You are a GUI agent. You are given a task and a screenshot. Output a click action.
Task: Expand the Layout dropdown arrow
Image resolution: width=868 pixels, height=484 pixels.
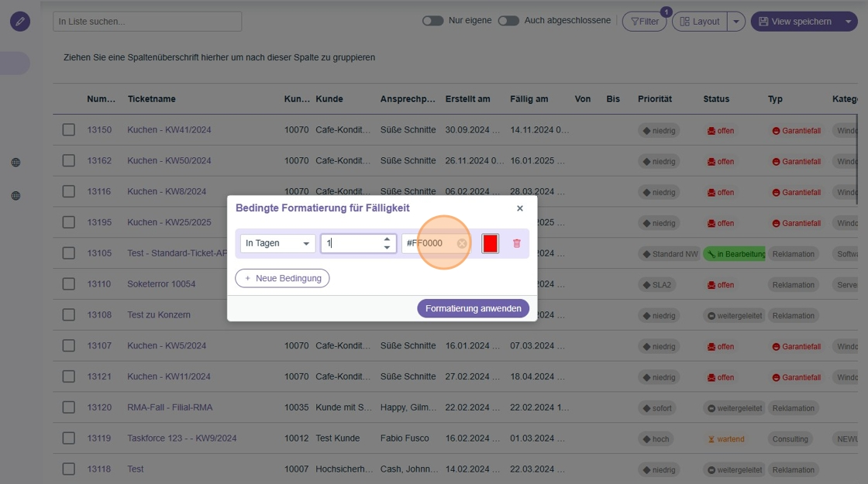click(x=736, y=22)
